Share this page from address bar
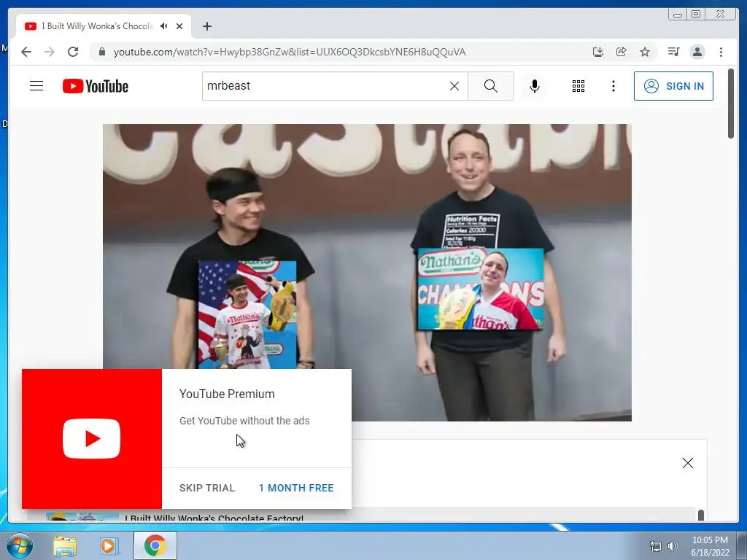The width and height of the screenshot is (747, 560). (x=622, y=52)
